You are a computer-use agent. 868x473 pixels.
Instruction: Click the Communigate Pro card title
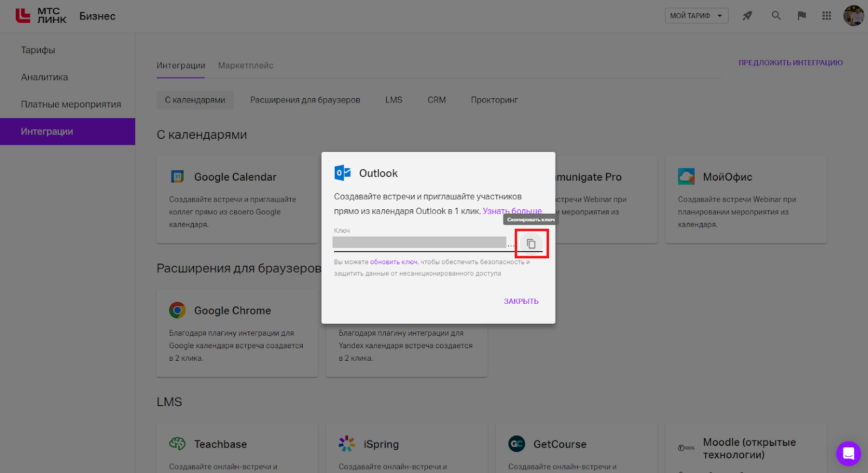coord(588,177)
